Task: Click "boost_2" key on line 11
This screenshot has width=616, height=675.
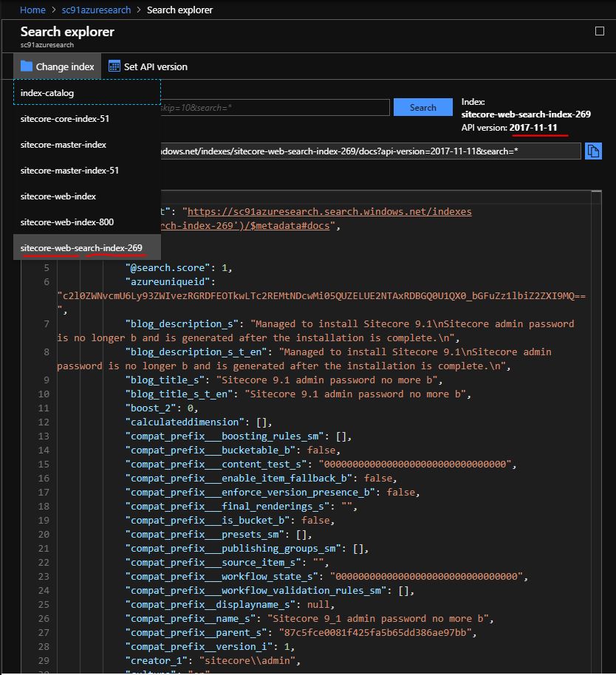Action: coord(151,408)
